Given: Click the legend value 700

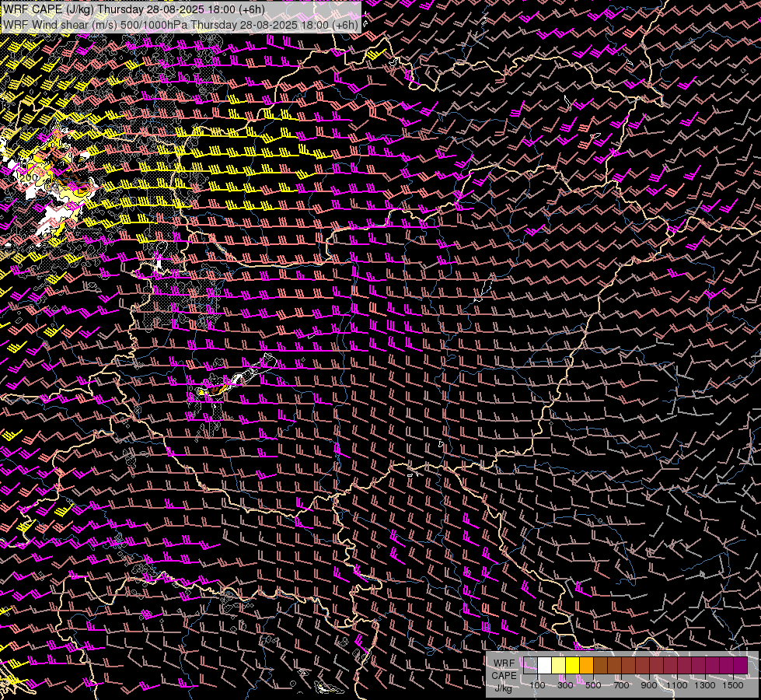Looking at the screenshot, I should point(621,685).
